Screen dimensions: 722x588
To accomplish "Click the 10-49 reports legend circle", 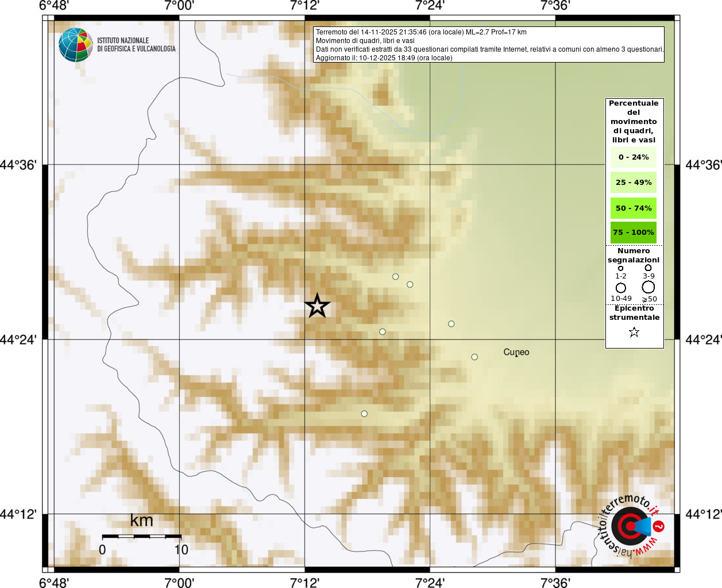I will (x=621, y=288).
